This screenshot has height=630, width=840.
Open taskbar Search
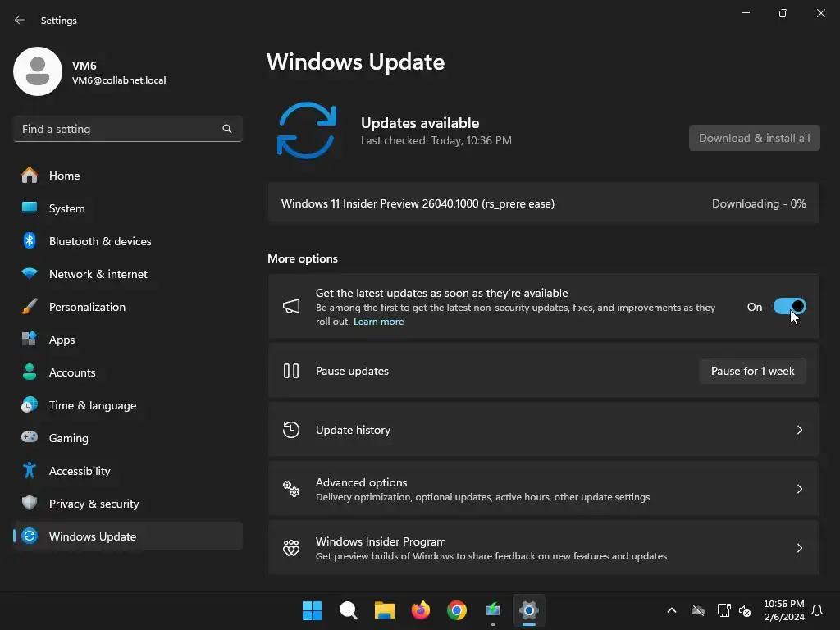click(x=348, y=610)
